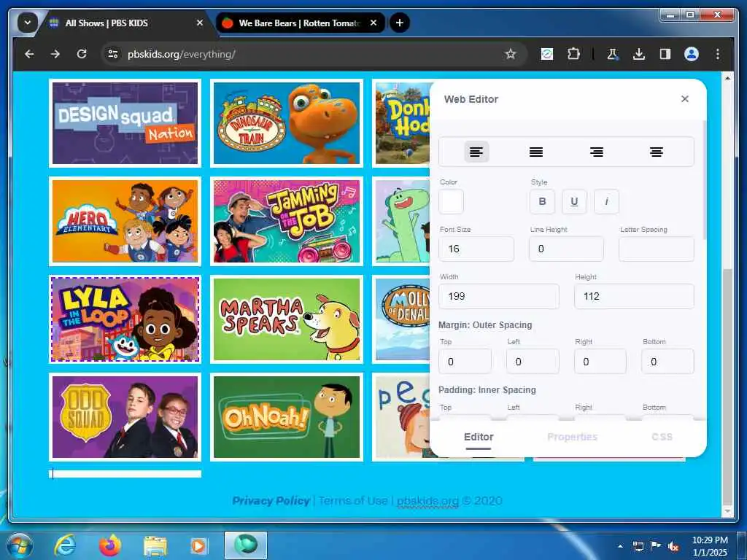Image resolution: width=747 pixels, height=560 pixels.
Task: Click the Height field showing 112
Action: coord(634,296)
